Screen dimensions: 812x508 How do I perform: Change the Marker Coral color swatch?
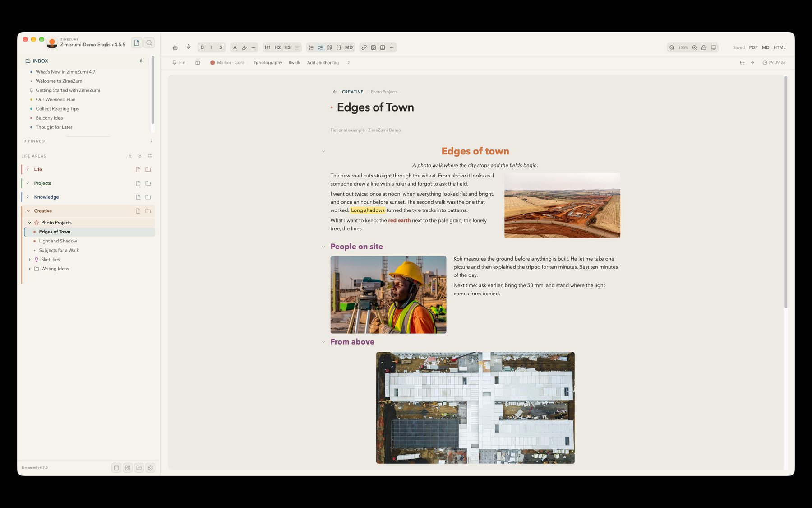click(x=212, y=63)
